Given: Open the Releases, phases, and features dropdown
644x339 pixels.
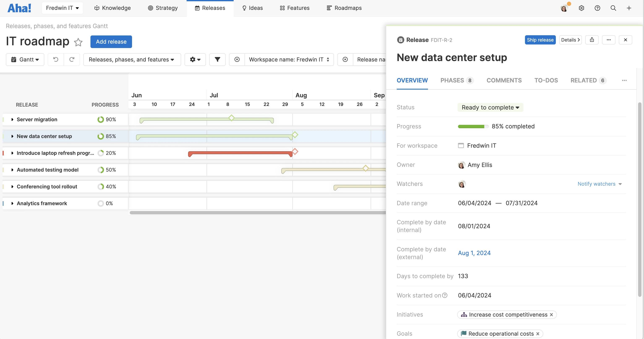Looking at the screenshot, I should tap(132, 59).
